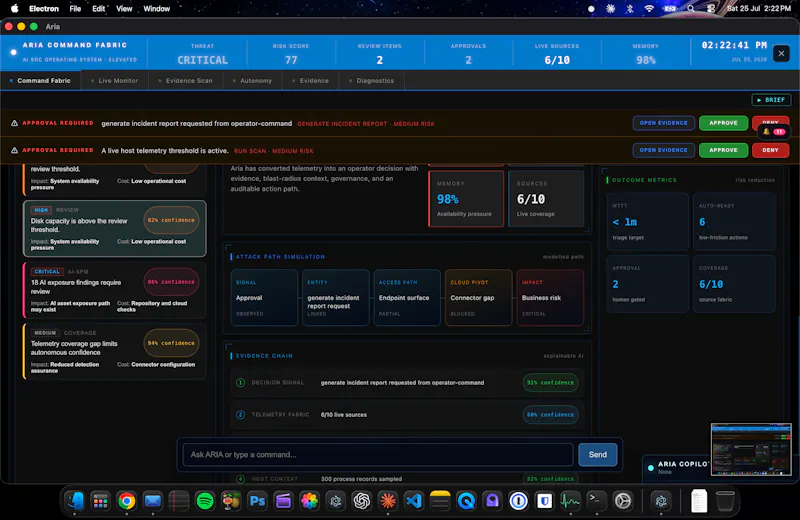Open the Trash in the dock

click(x=725, y=501)
